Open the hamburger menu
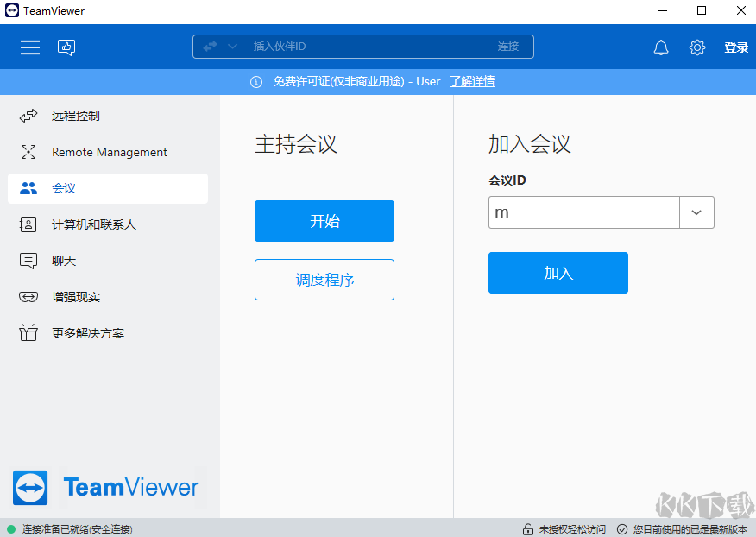 (29, 47)
